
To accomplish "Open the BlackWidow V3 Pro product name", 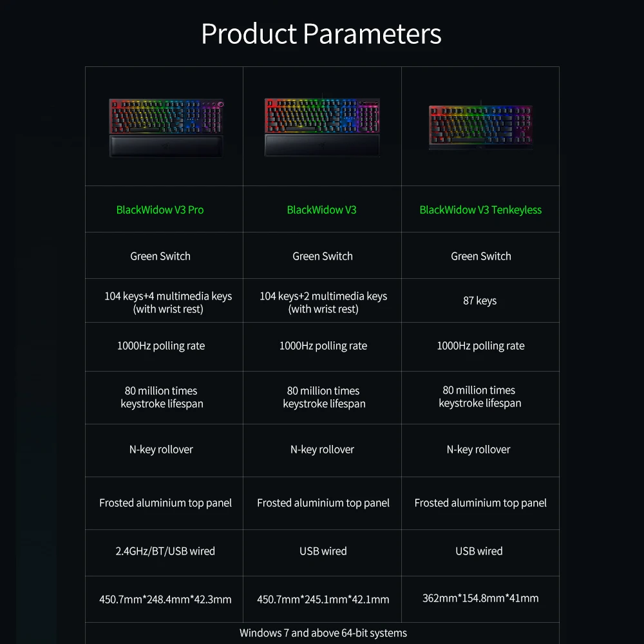I will pos(160,210).
